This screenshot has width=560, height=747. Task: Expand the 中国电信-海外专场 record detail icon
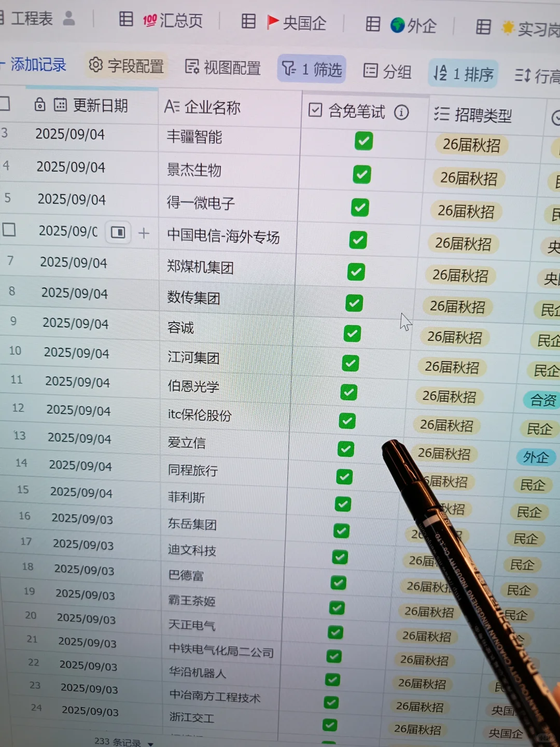coord(118,232)
